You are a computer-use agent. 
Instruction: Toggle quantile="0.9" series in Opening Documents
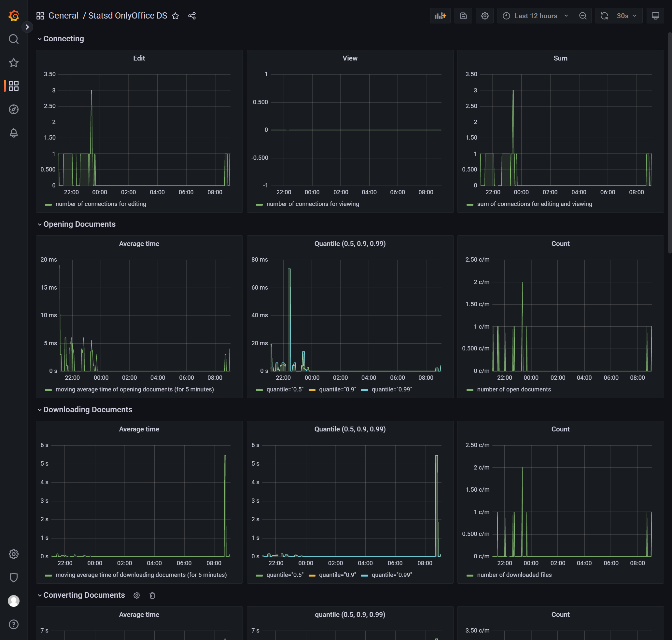tap(337, 389)
